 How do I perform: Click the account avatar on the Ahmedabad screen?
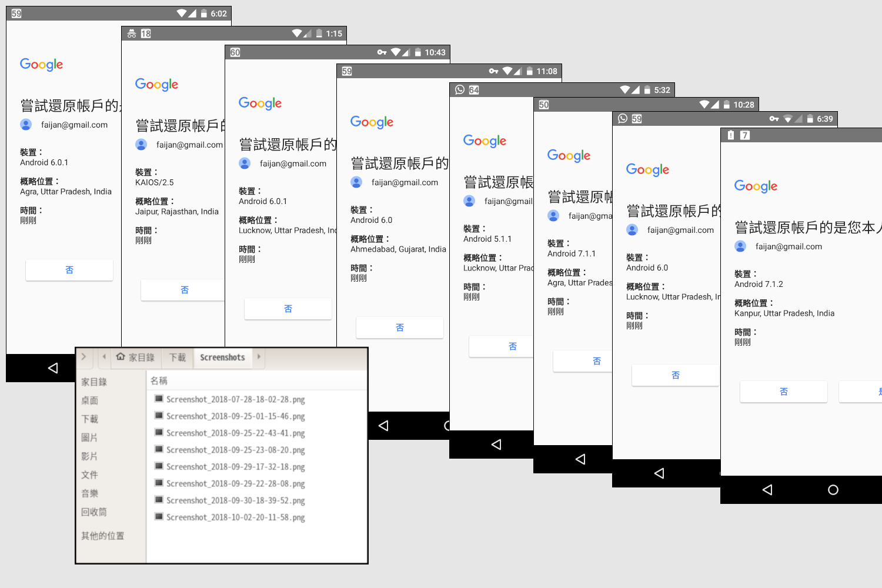click(356, 182)
